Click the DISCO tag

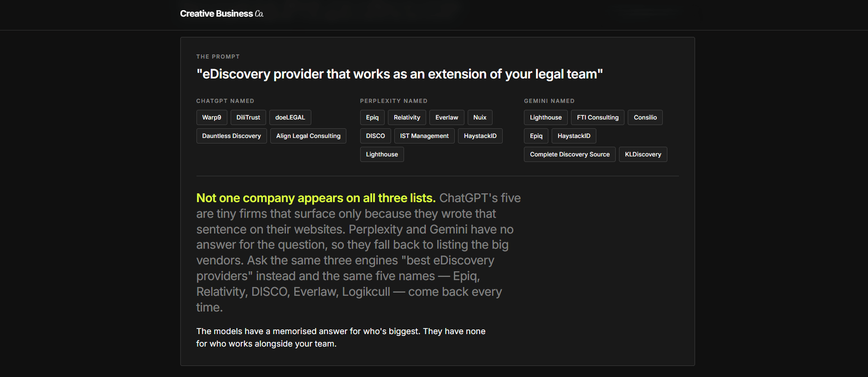pyautogui.click(x=375, y=136)
